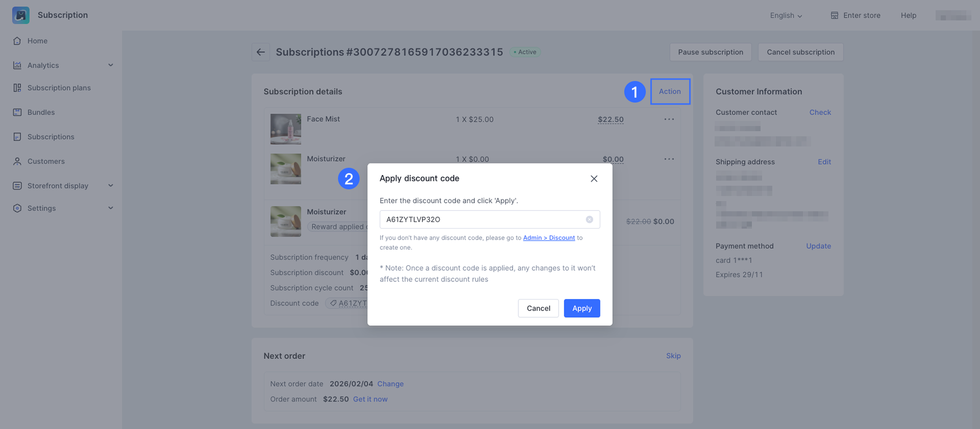Screen dimensions: 980x429
Task: Click the Subscription details heading
Action: (303, 92)
